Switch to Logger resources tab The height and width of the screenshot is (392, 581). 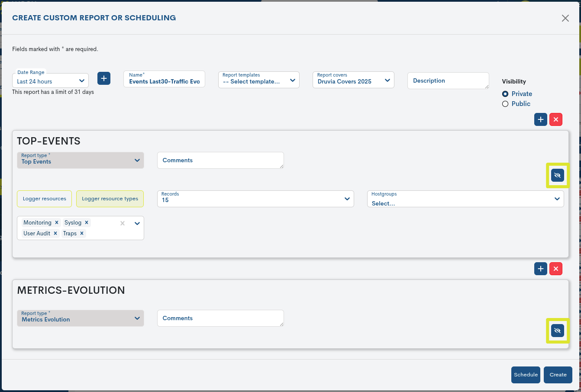(x=45, y=199)
